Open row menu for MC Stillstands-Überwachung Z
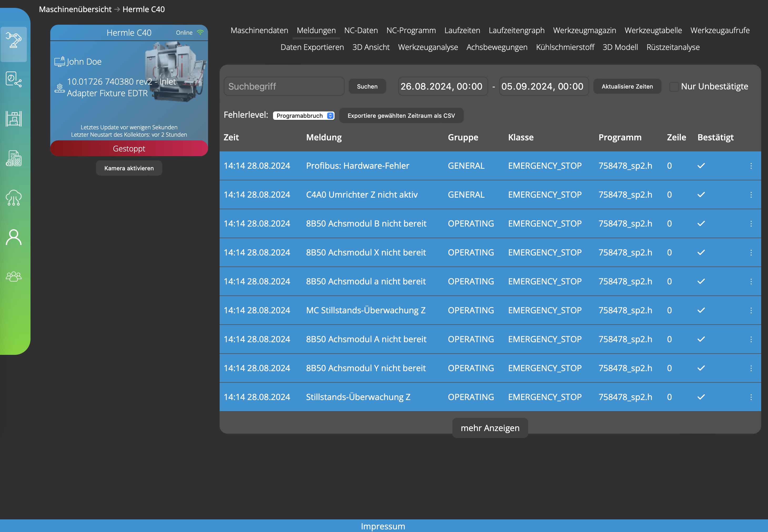Viewport: 768px width, 532px height. [x=751, y=310]
